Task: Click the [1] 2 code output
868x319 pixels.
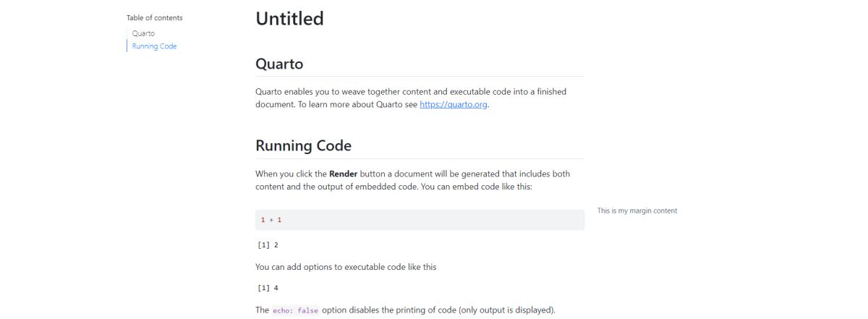Action: tap(268, 245)
